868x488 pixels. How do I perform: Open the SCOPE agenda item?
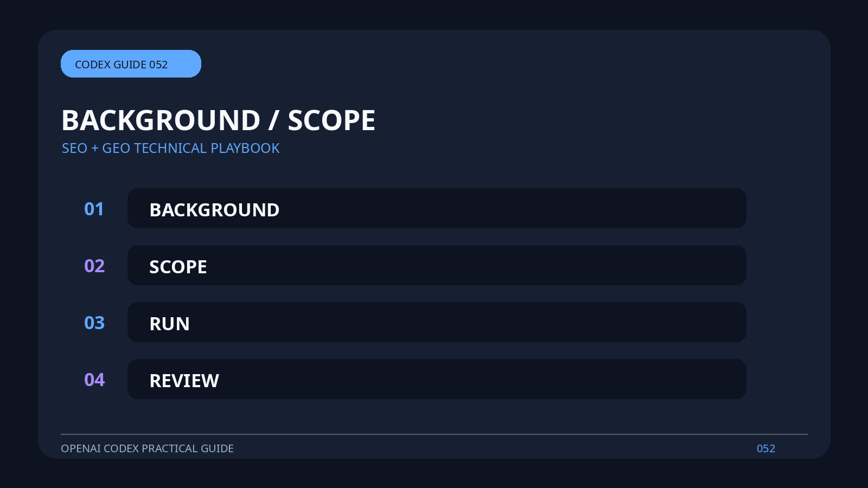click(x=437, y=265)
